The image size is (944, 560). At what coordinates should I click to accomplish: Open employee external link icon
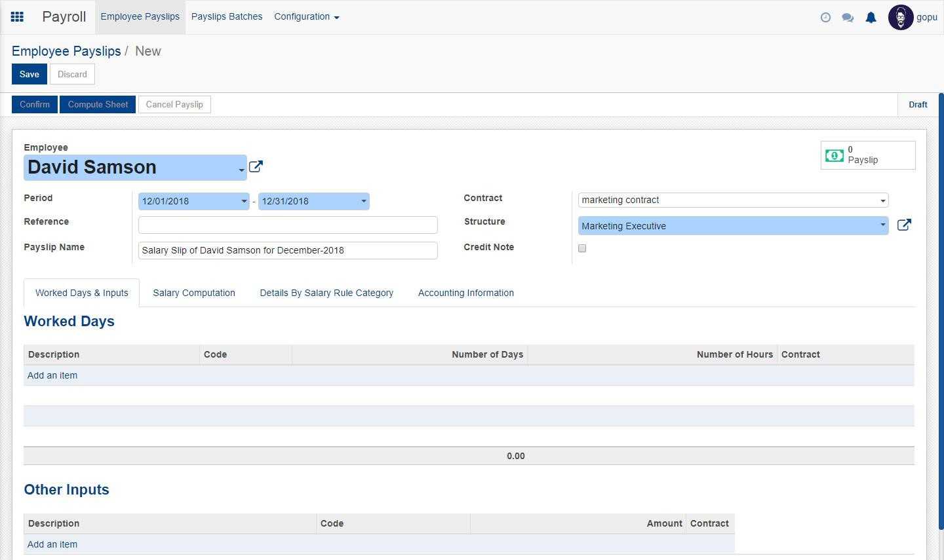pos(256,167)
